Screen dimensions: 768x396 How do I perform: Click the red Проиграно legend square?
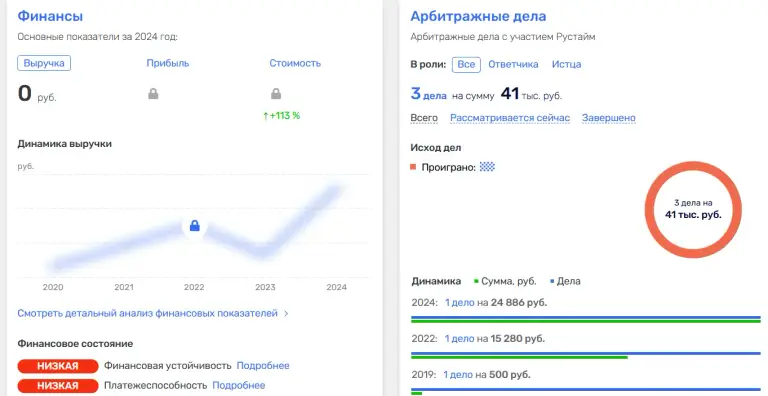point(413,167)
